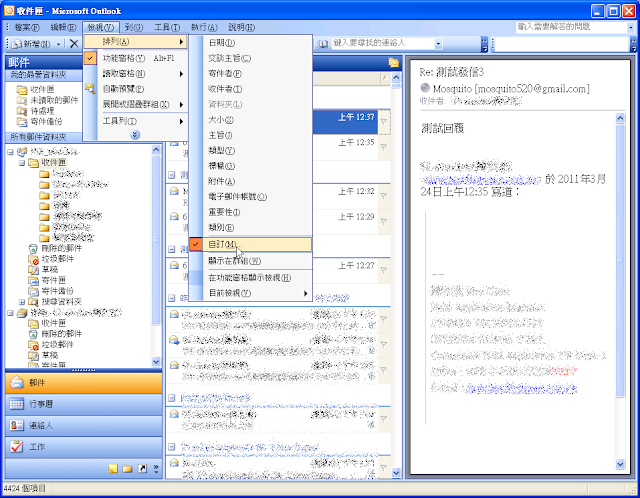The width and height of the screenshot is (640, 498).
Task: Click the address book icon in toolbar
Action: coord(323,44)
